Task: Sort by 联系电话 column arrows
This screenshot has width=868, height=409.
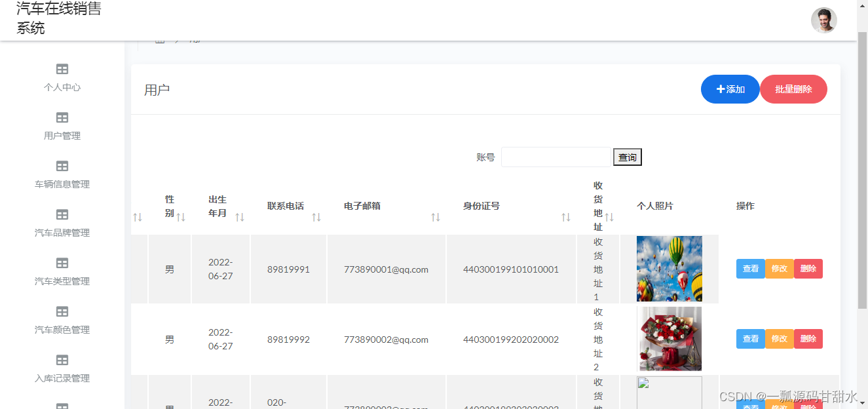Action: coord(316,217)
